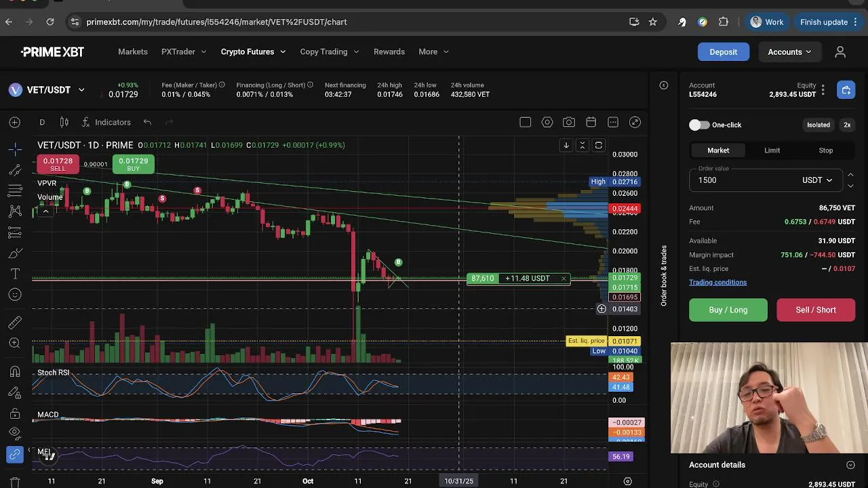Screen dimensions: 868x488
Task: Select the crosshair cursor tool
Action: (x=15, y=148)
